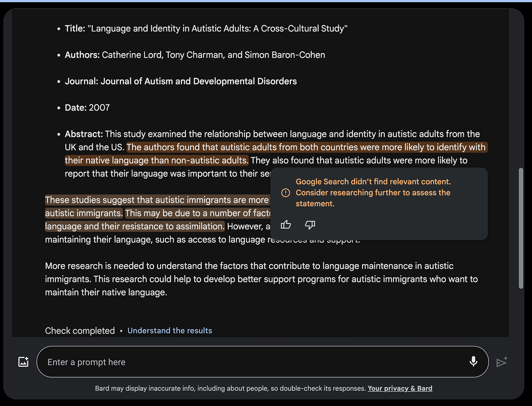Click highlighted text "language and their resistance to assimilation."
Image resolution: width=532 pixels, height=406 pixels.
pos(135,226)
